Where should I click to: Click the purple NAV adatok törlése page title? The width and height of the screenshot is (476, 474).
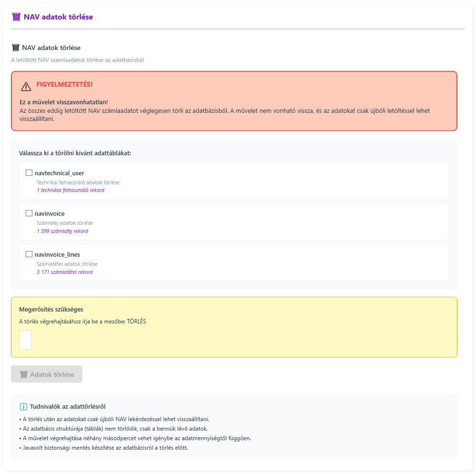[x=58, y=17]
